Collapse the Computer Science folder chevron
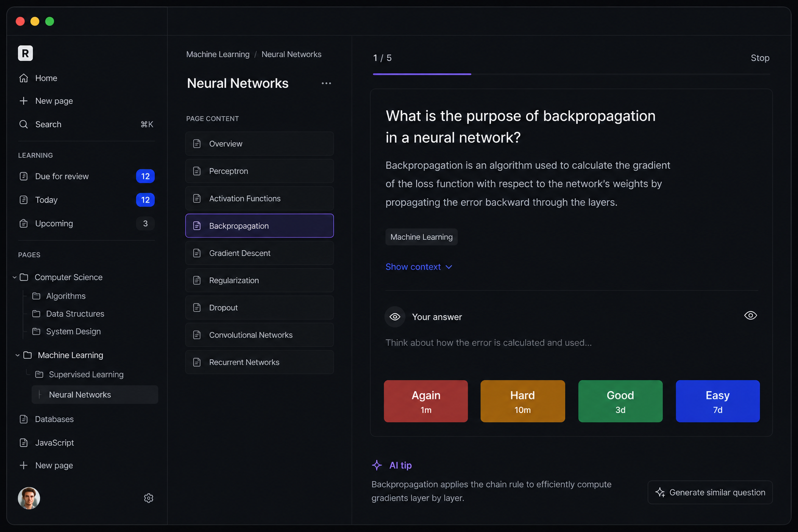798x532 pixels. pos(15,277)
